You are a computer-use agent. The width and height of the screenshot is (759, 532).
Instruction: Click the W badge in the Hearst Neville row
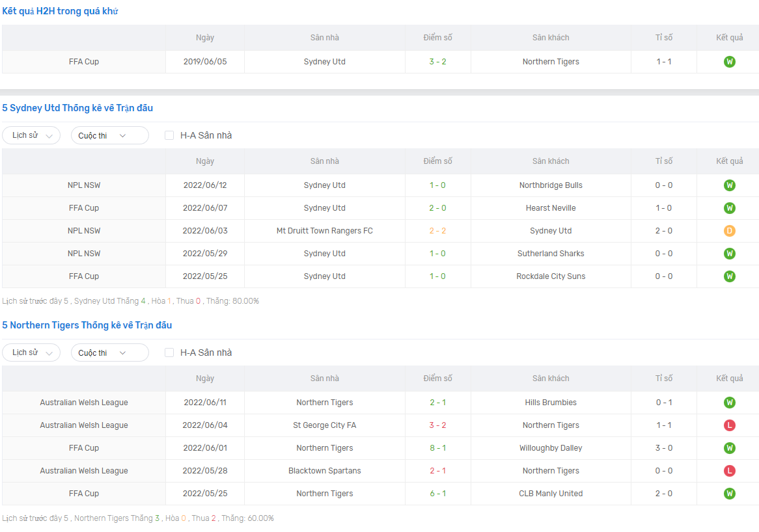729,208
